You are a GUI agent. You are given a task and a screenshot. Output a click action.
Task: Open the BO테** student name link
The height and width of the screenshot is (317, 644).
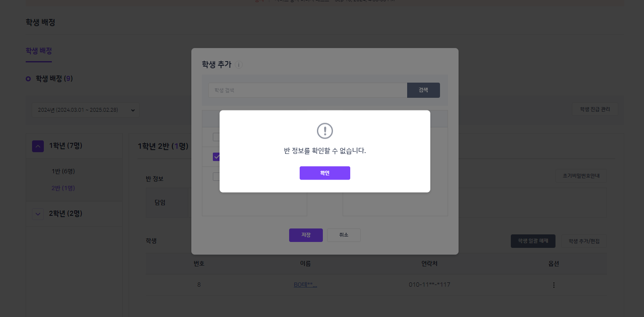305,285
